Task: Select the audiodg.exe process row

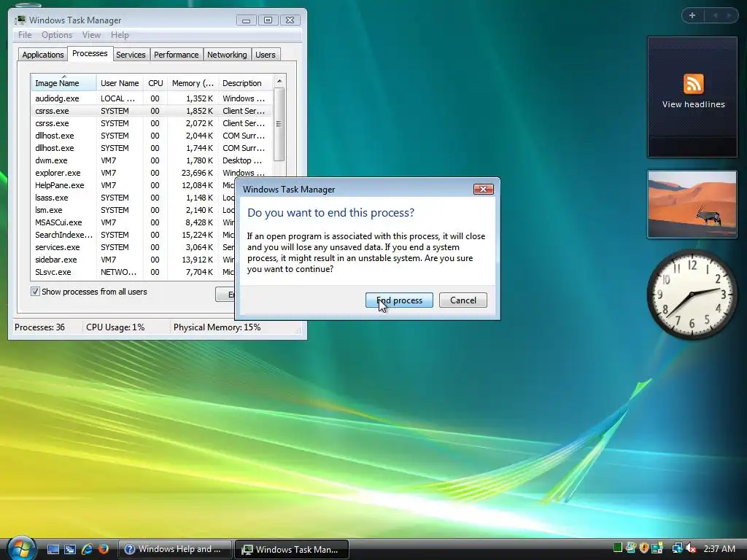Action: click(x=152, y=98)
